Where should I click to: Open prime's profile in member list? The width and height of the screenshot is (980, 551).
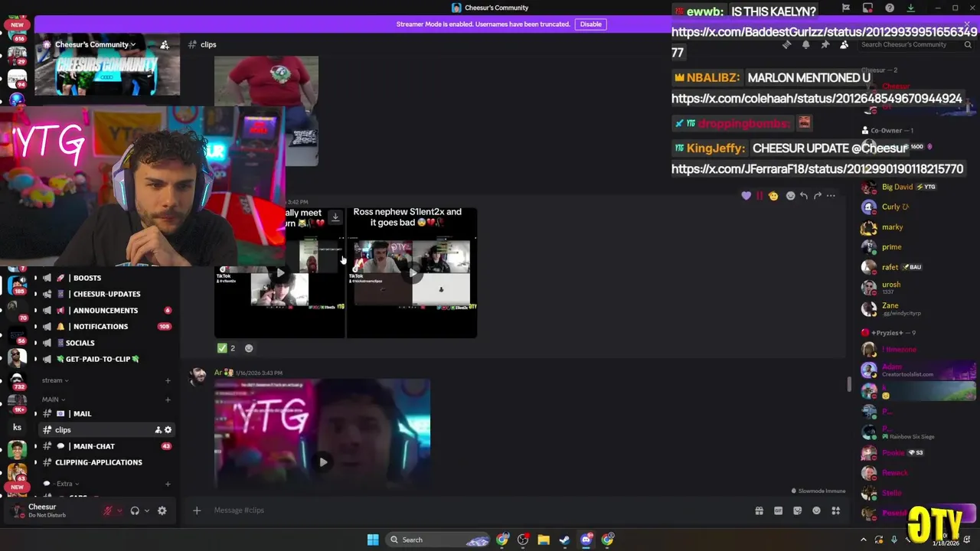coord(915,247)
